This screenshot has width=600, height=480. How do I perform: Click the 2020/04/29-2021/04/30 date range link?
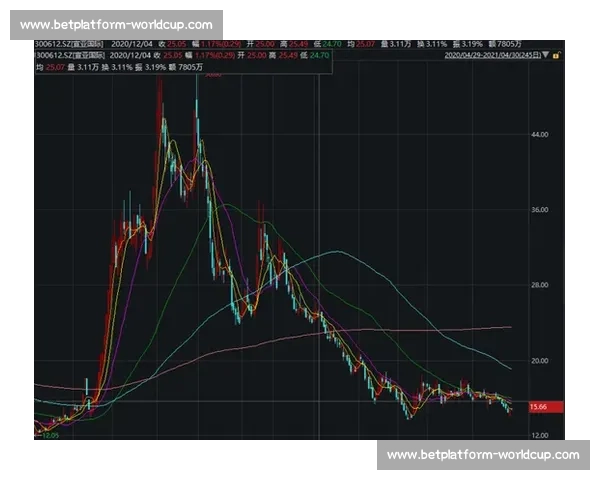point(492,56)
